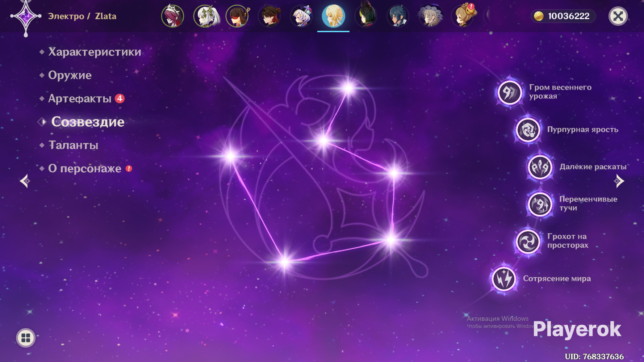This screenshot has height=362, width=644.
Task: Close the character screen
Action: 618,16
